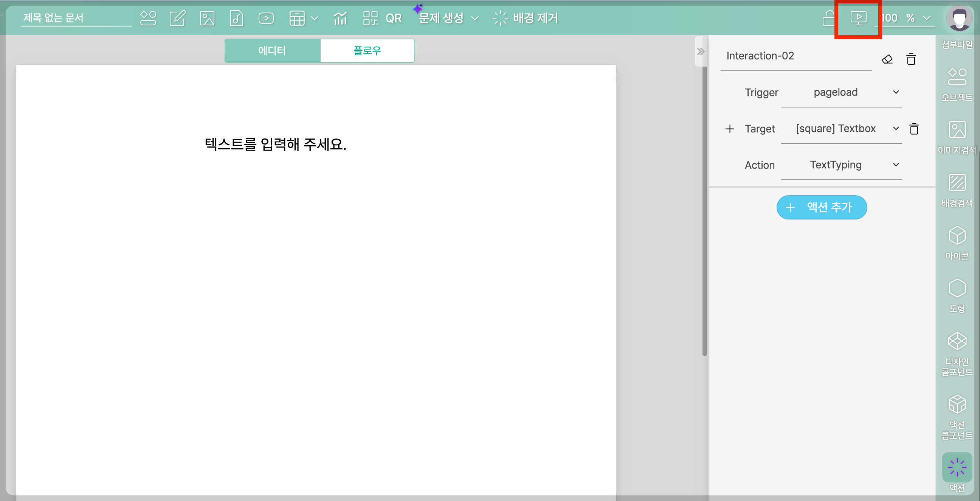Open the QR code generator

tap(382, 18)
